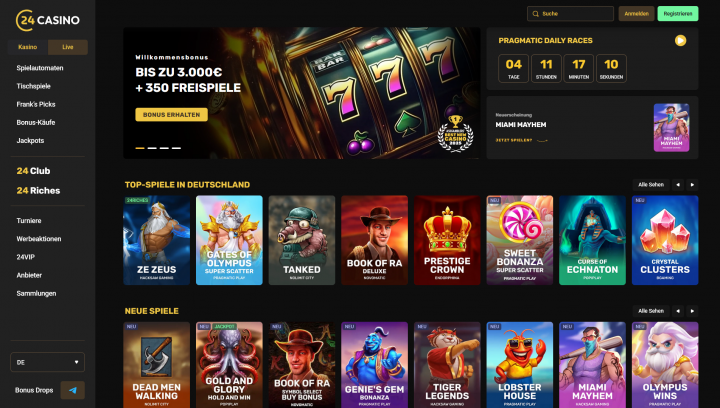Open the DE language dropdown
This screenshot has width=720, height=408.
(x=47, y=362)
